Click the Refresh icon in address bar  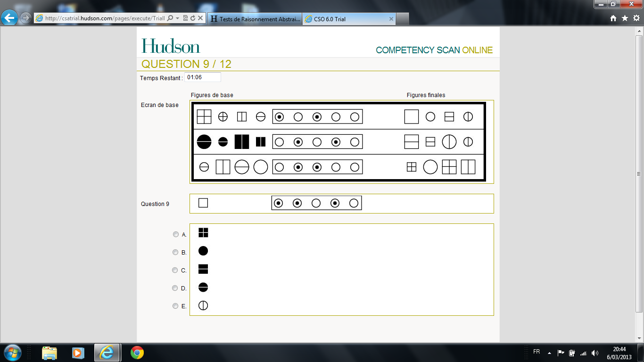pyautogui.click(x=193, y=18)
